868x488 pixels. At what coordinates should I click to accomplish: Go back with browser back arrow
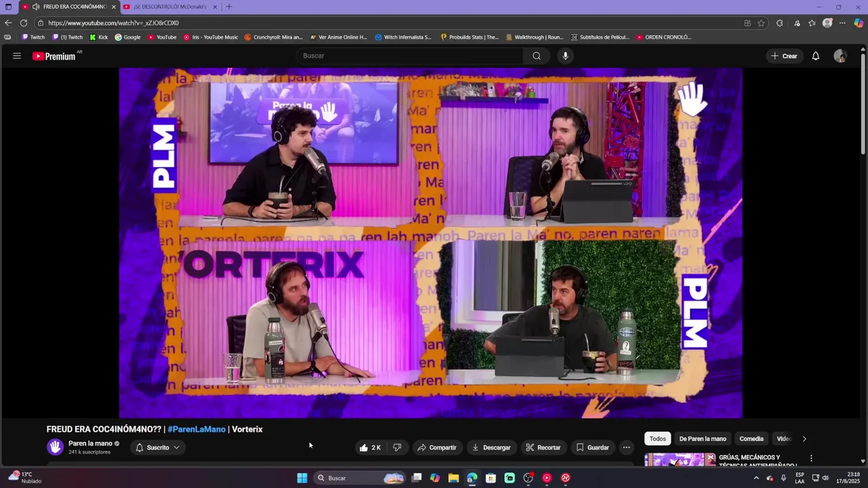coord(8,23)
